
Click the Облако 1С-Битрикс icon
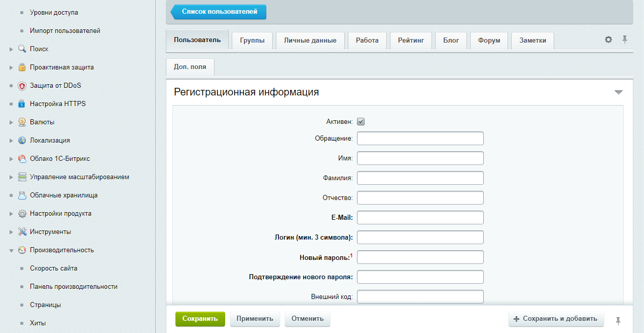point(22,158)
